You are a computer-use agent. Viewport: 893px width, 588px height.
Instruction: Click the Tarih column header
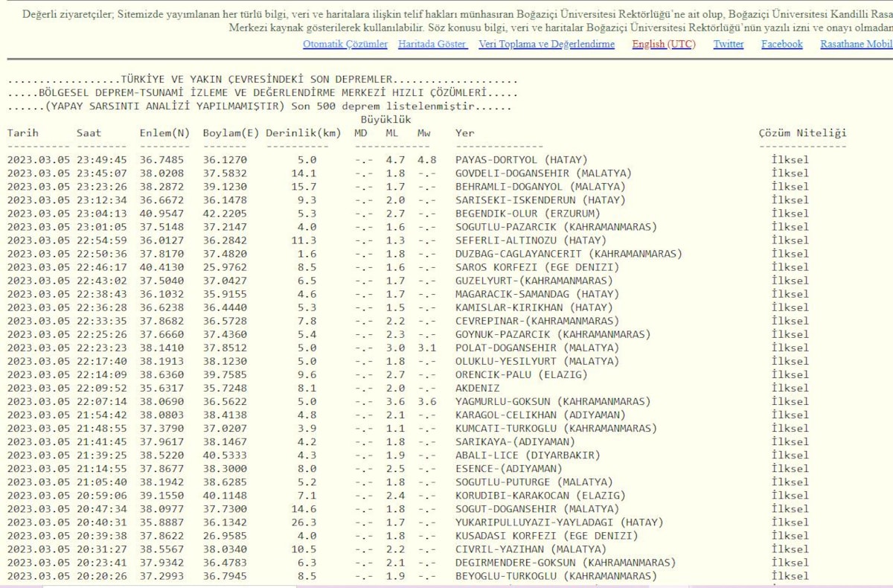(x=23, y=133)
